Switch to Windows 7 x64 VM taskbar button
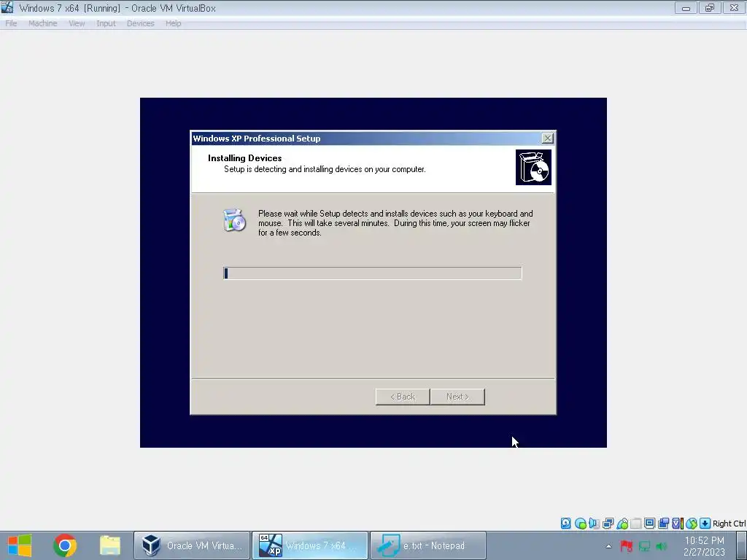747x560 pixels. [309, 545]
